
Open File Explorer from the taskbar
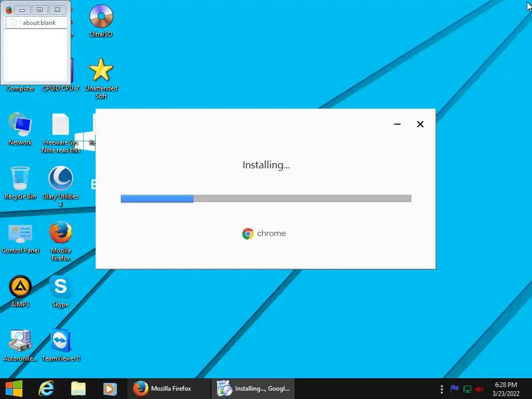coord(78,389)
